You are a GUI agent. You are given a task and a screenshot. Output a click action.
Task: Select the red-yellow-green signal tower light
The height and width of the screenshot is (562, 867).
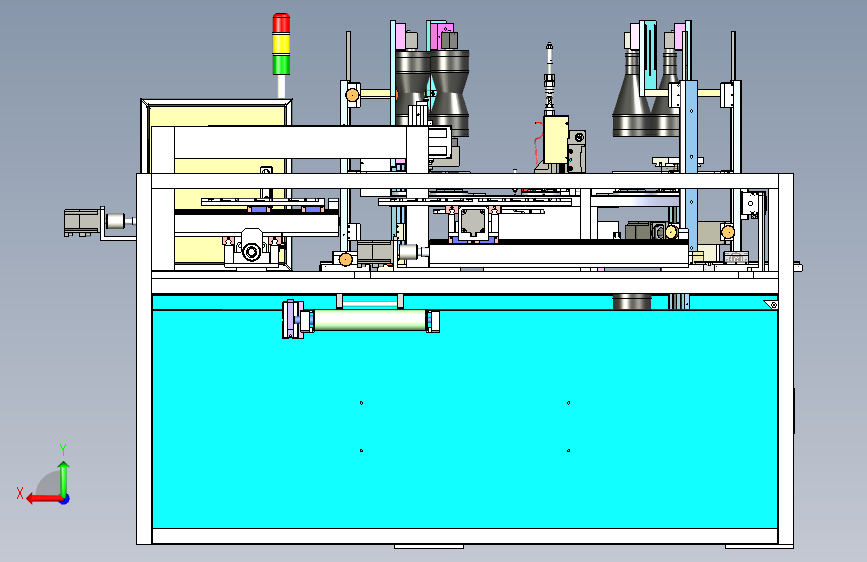pos(281,44)
